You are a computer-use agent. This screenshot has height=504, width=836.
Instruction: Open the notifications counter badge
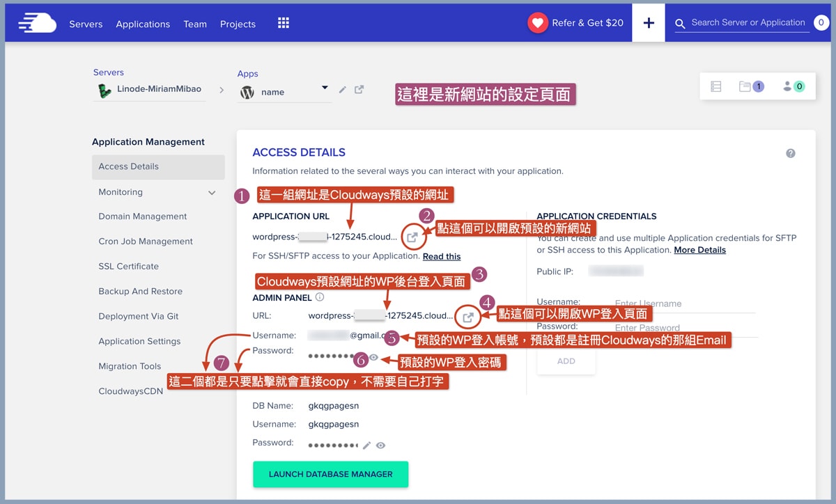click(x=822, y=23)
